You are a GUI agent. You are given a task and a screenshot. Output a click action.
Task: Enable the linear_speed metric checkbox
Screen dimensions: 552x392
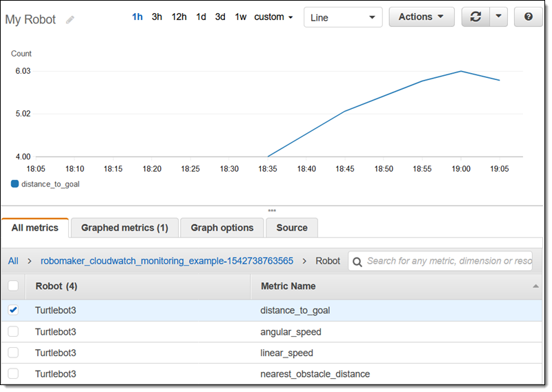click(13, 353)
